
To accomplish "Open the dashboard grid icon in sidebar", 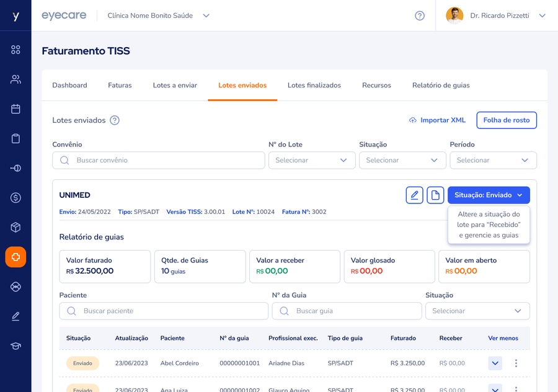I will click(15, 50).
